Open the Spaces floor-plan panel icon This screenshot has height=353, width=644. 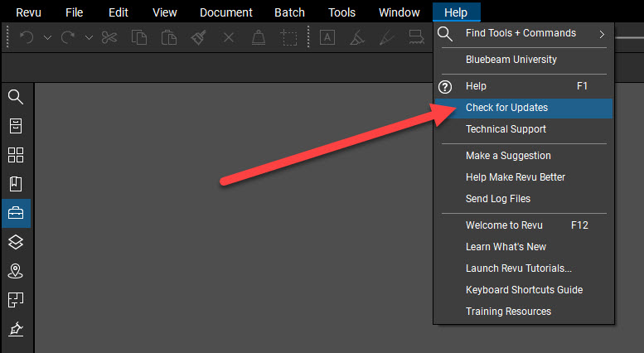pos(16,300)
